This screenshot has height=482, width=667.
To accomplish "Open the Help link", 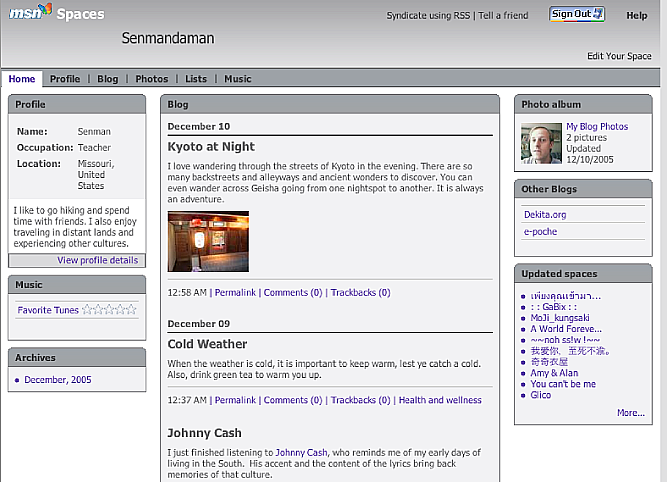I will coord(637,15).
